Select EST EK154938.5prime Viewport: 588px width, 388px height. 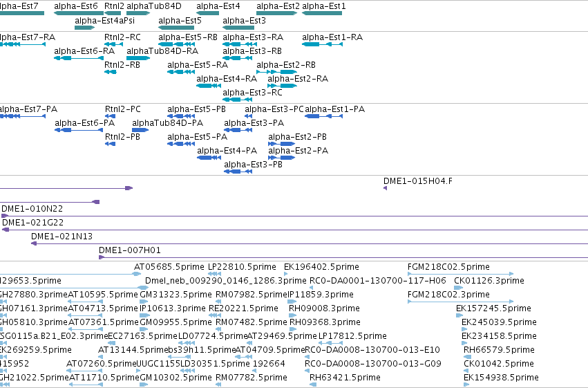(466, 385)
